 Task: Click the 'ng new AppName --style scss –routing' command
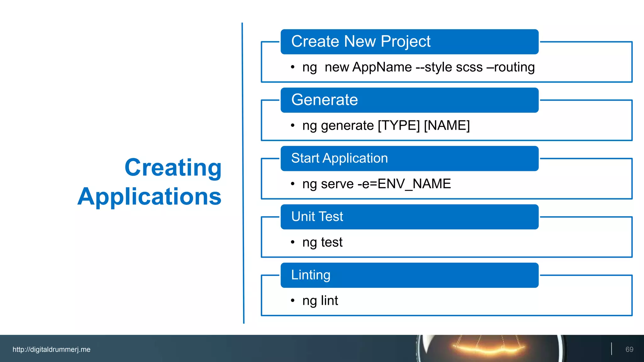point(418,67)
